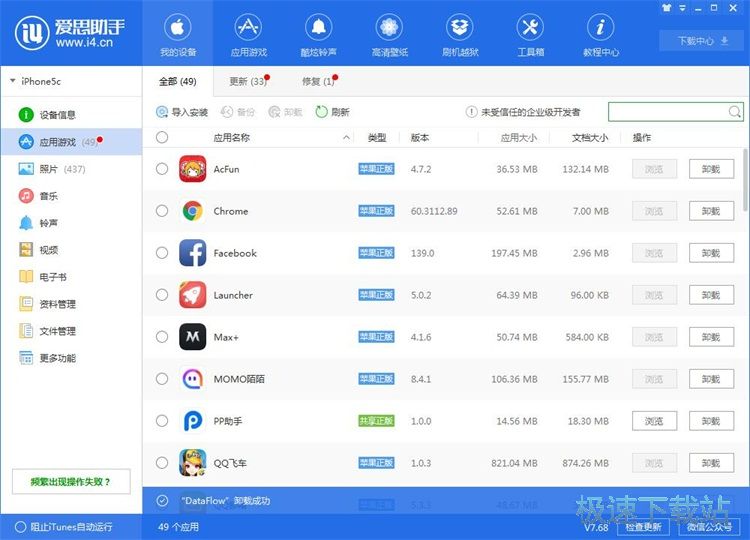Switch to the 全部 (49) tab

pos(177,81)
